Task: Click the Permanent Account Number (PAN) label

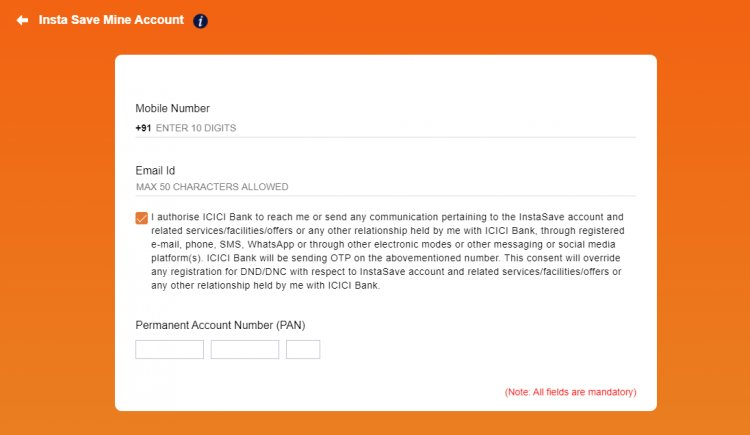Action: (x=220, y=325)
